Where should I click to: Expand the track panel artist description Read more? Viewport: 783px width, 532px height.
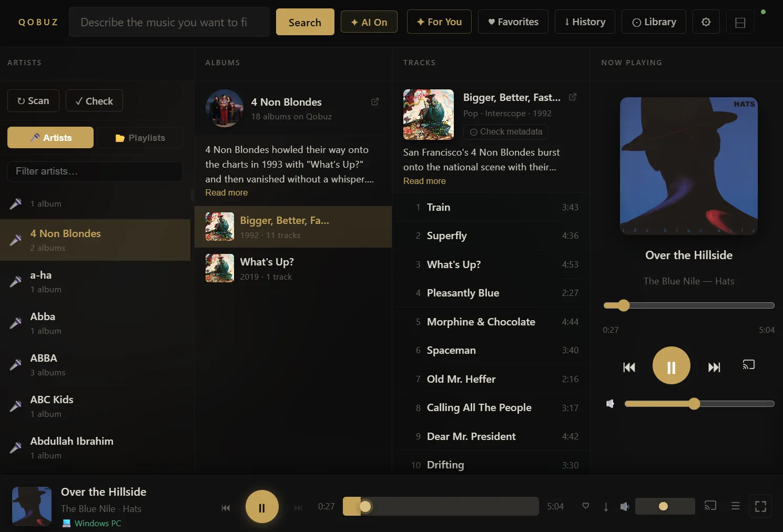point(424,180)
